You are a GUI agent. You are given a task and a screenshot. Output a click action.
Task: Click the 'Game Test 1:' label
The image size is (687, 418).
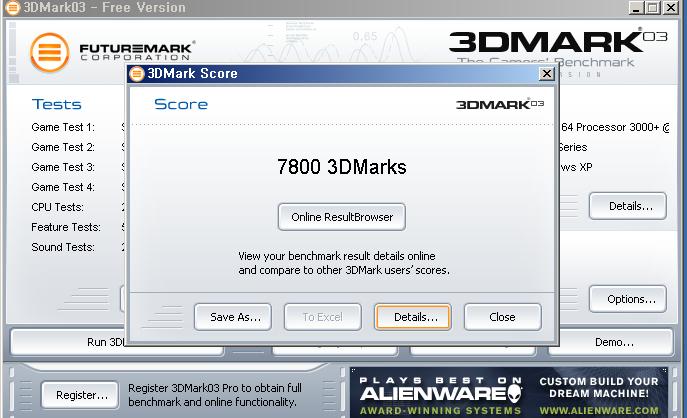[63, 127]
